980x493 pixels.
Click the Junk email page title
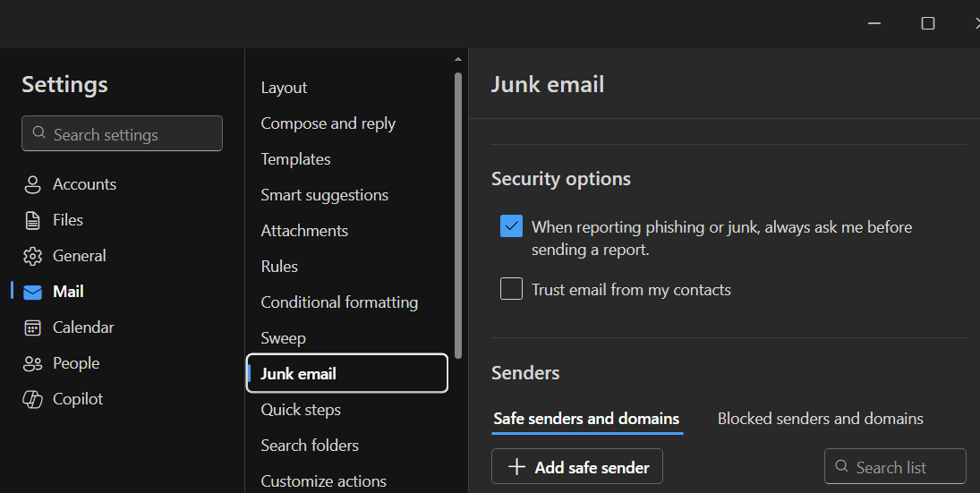click(x=548, y=85)
